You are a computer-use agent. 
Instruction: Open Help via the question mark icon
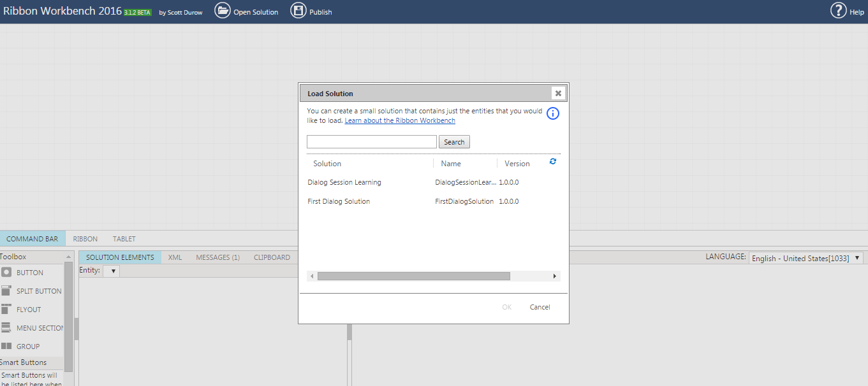[x=839, y=11]
